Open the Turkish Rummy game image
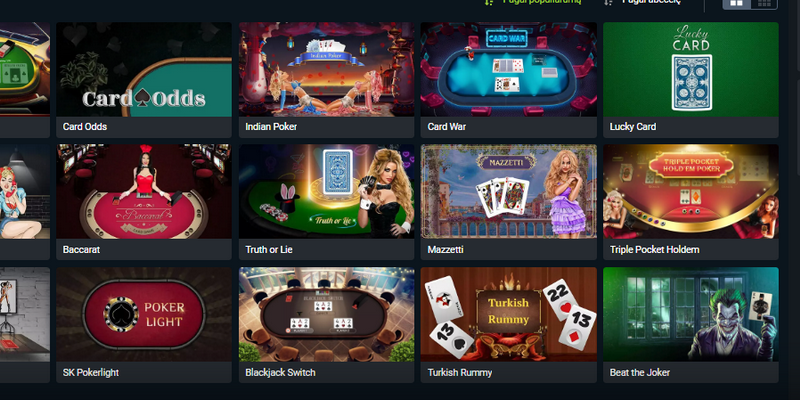Image resolution: width=800 pixels, height=400 pixels. tap(509, 314)
